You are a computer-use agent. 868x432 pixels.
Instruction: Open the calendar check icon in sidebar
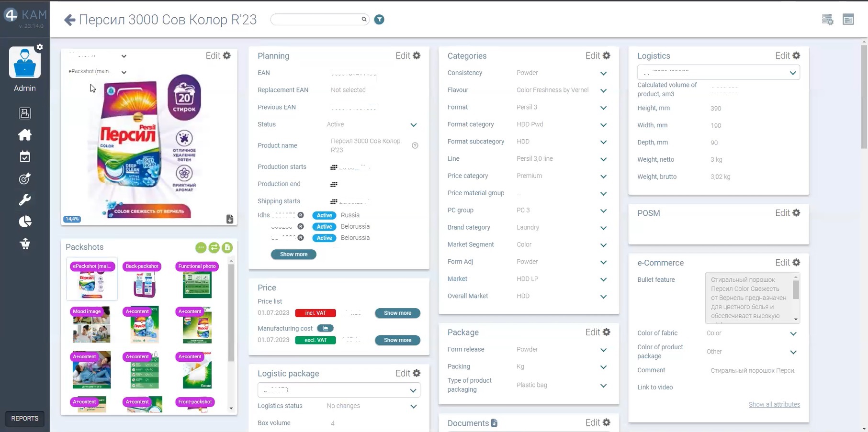25,156
